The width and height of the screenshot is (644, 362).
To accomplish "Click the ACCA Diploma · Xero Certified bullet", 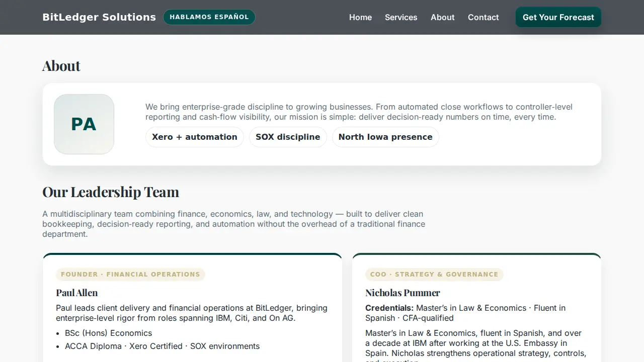I will [162, 346].
